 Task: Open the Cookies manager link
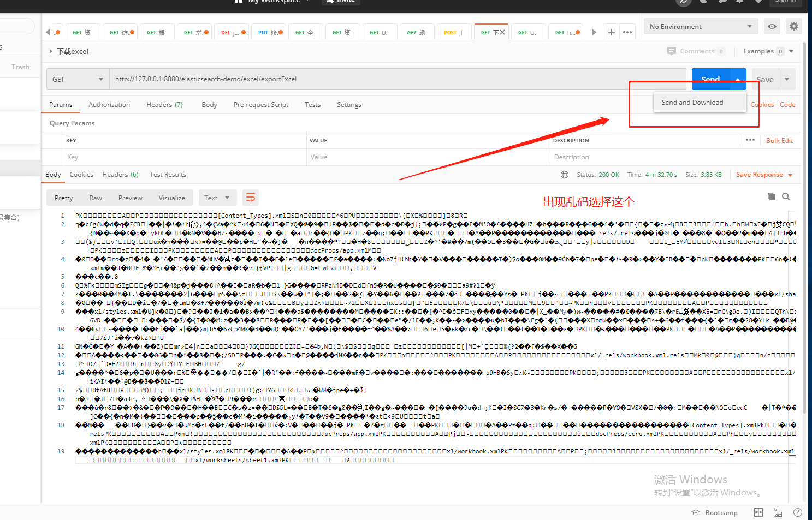762,105
